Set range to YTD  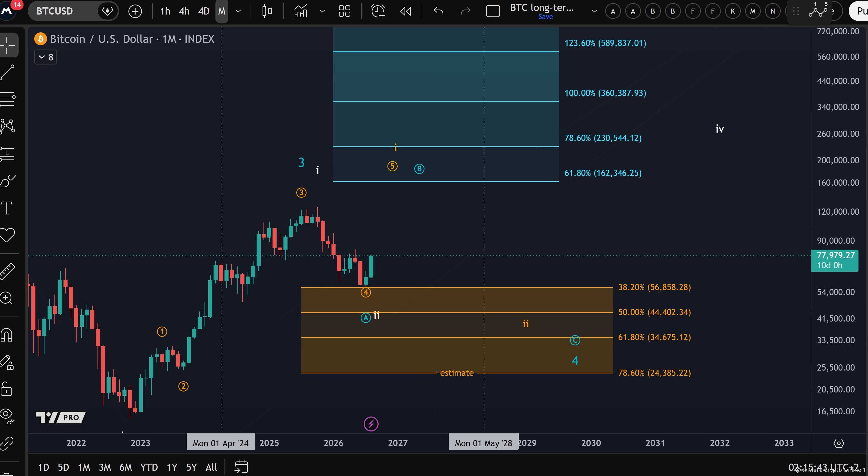click(149, 467)
